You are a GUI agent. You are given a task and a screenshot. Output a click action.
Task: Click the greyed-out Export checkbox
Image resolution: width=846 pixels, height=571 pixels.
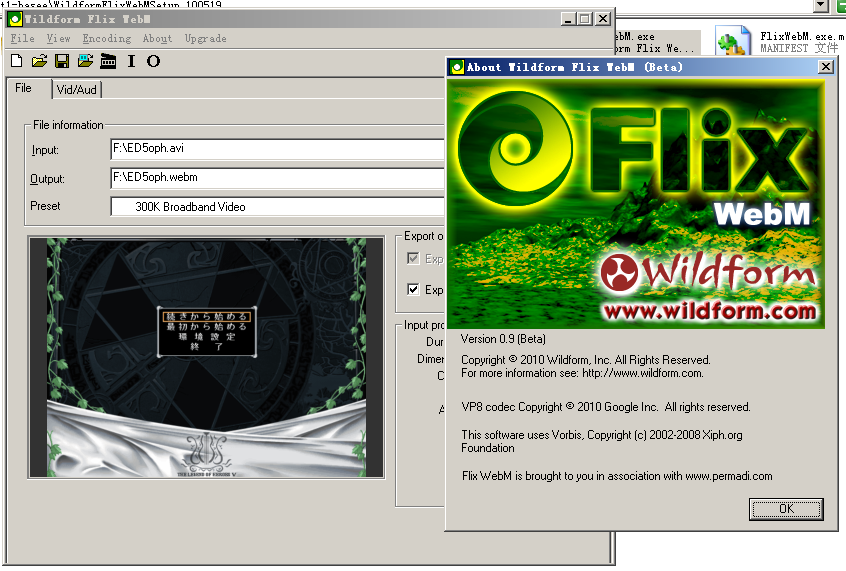[414, 259]
